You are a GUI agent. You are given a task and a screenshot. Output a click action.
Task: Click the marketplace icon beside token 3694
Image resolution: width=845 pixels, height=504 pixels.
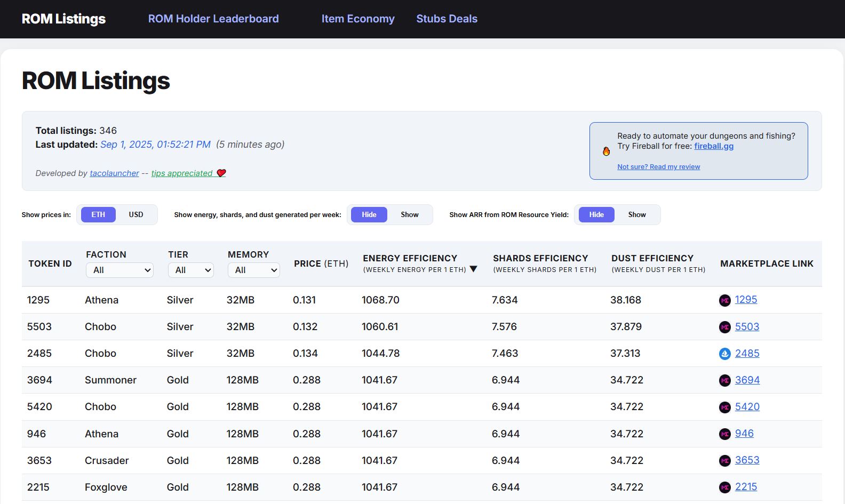point(724,380)
